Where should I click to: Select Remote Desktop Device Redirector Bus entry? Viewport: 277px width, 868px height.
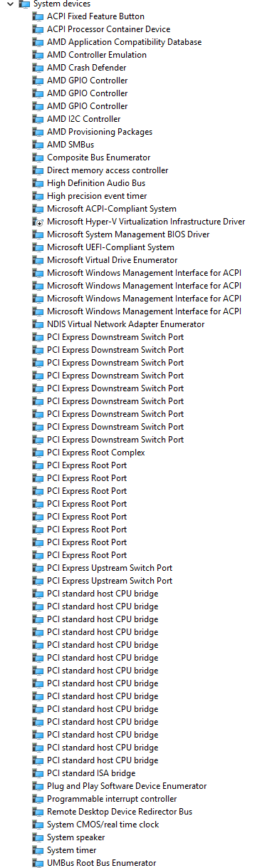pyautogui.click(x=120, y=812)
